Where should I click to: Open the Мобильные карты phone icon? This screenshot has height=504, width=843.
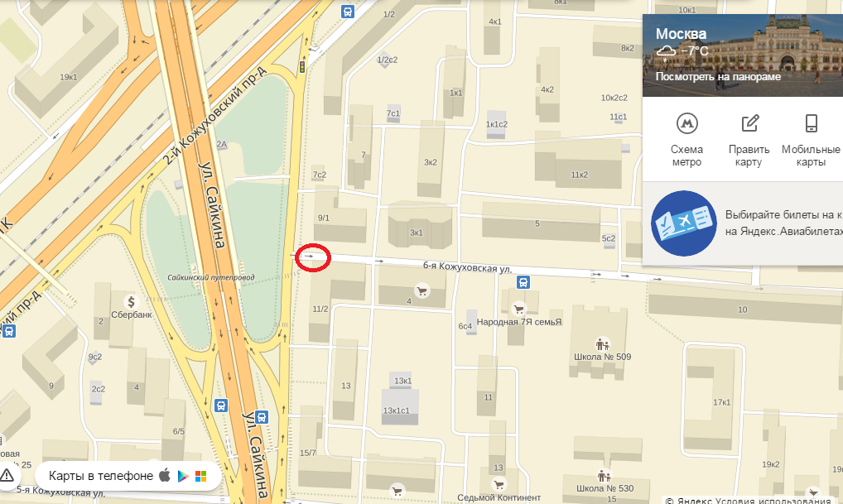click(812, 123)
